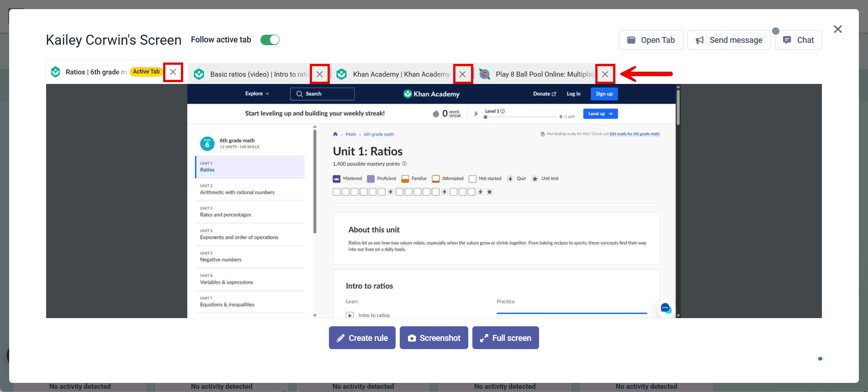Click the sidebar scroll down arrow

point(315,315)
